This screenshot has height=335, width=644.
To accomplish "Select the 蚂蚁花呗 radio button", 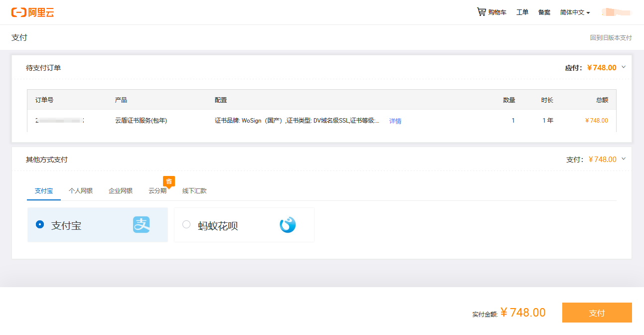I will [186, 224].
